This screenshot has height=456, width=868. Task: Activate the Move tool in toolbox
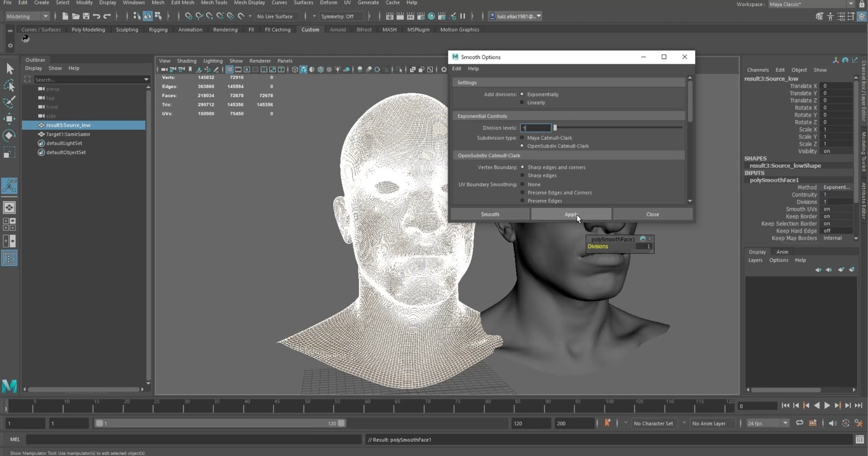pos(9,119)
